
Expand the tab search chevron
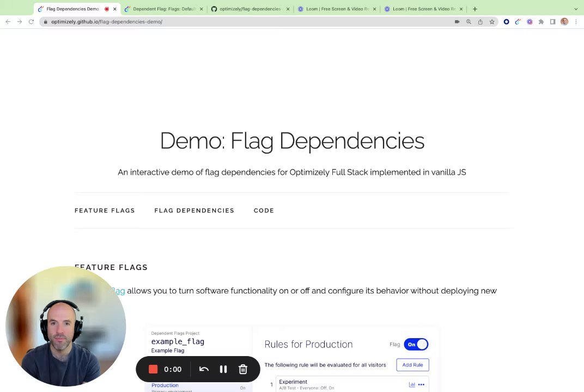576,9
